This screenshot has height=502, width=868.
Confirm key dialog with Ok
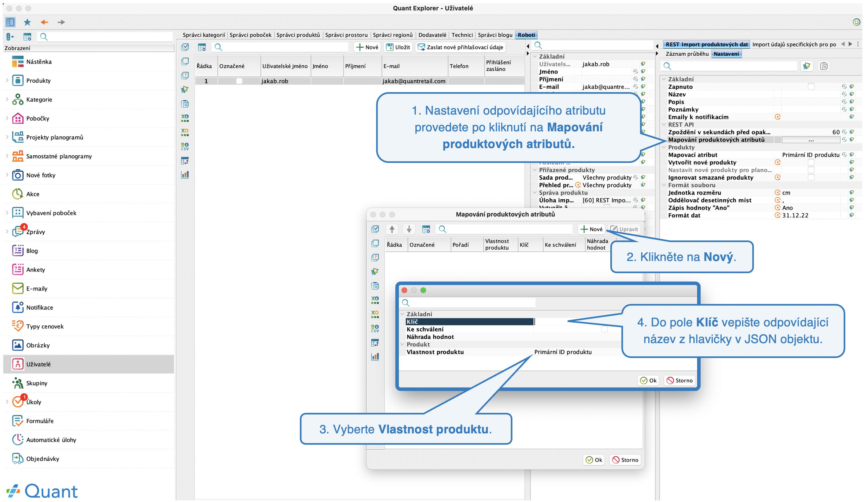[x=648, y=380]
